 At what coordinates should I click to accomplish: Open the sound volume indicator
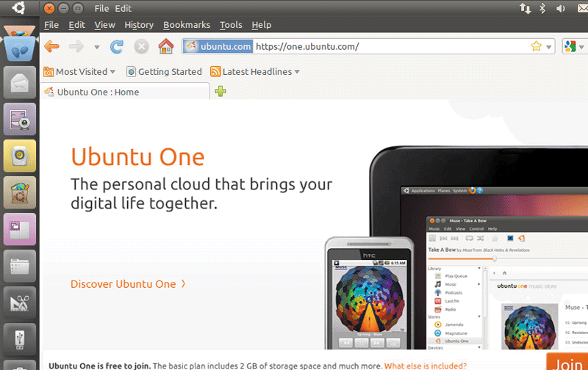pyautogui.click(x=560, y=8)
